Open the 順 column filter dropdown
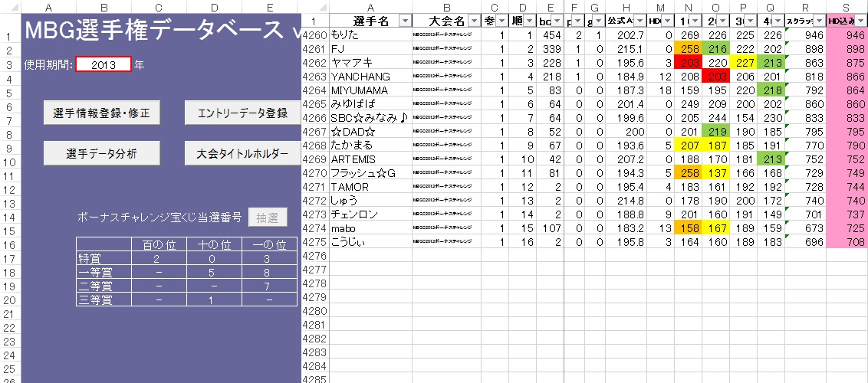This screenshot has width=868, height=383. (x=528, y=21)
